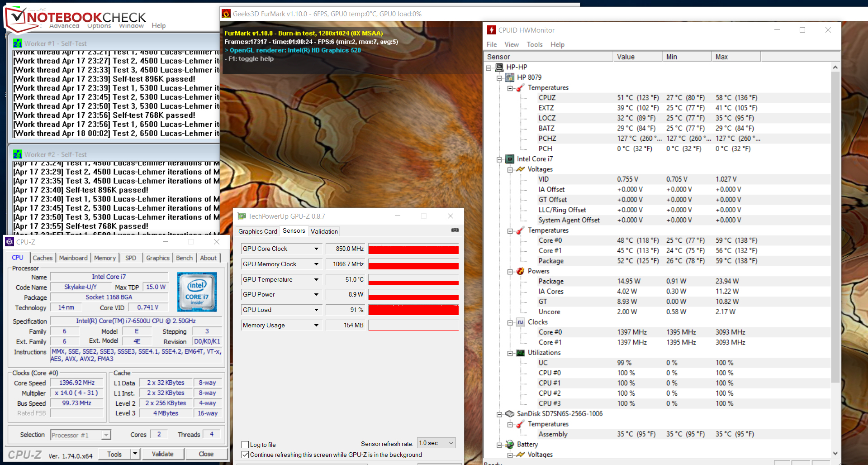
Task: Open the About tab in CPU-Z
Action: [209, 258]
